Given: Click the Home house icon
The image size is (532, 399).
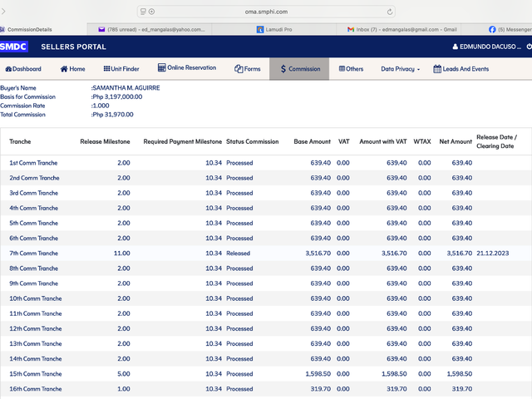Looking at the screenshot, I should [x=64, y=69].
